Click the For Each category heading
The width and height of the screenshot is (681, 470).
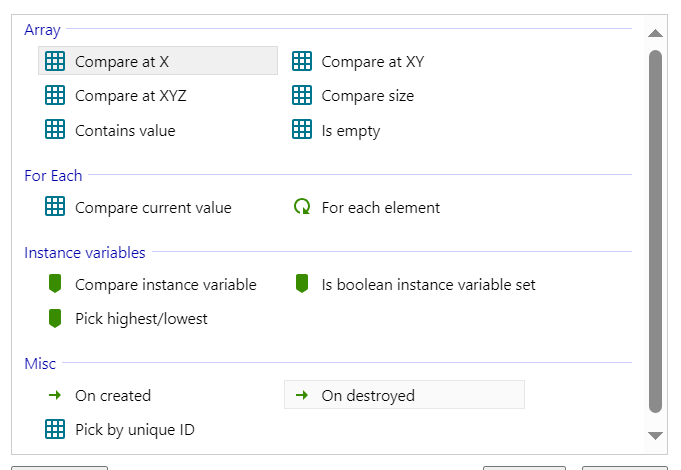(53, 175)
